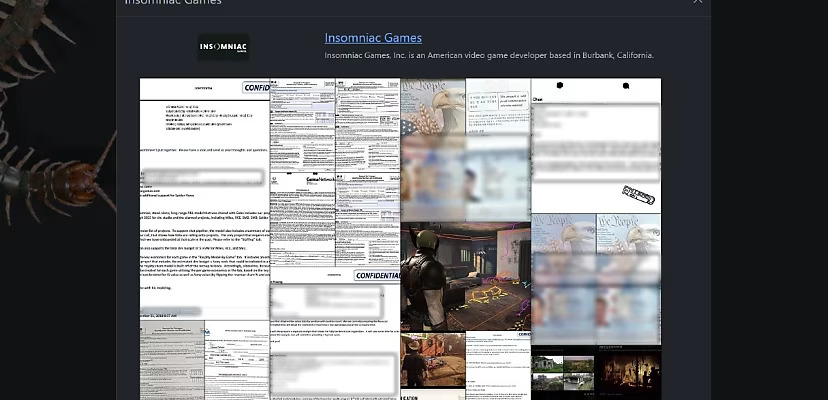This screenshot has width=828, height=400.
Task: Open the Insomniac Games link
Action: click(x=373, y=38)
